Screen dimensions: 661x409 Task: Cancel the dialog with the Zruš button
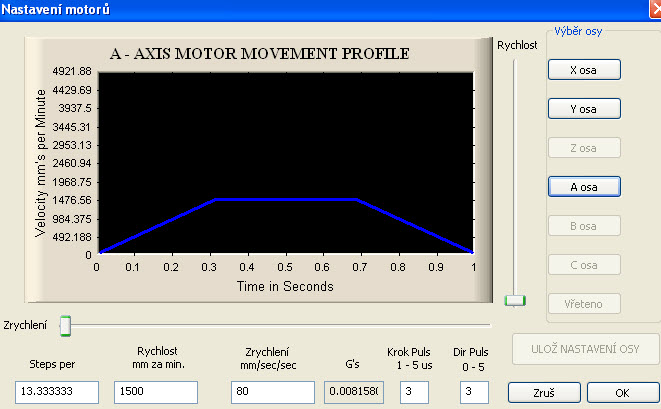tap(544, 392)
